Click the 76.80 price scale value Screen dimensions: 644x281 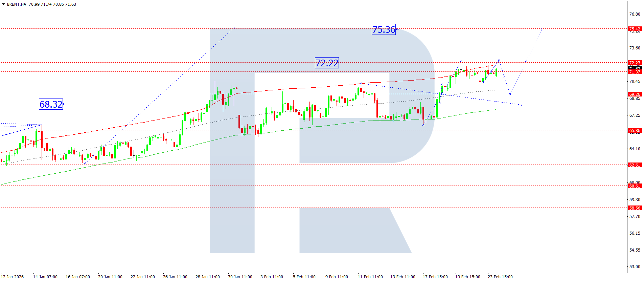coord(635,14)
